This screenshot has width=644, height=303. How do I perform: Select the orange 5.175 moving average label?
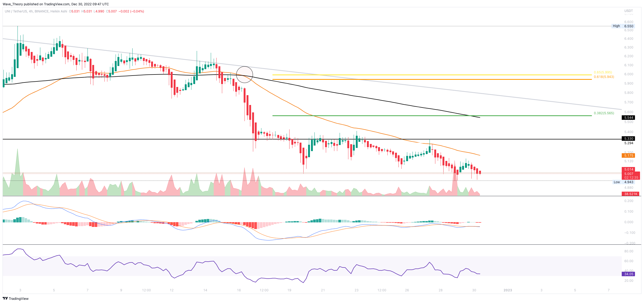[x=628, y=156]
